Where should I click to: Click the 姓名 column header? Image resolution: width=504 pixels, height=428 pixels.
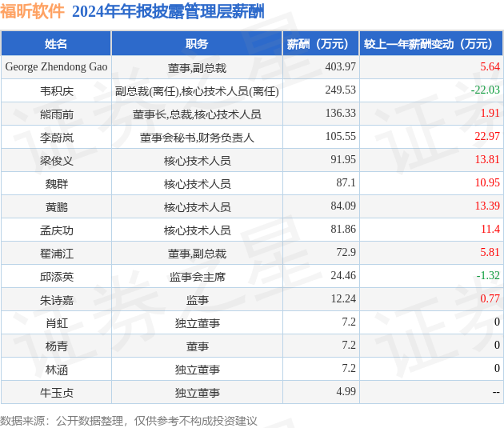56,44
